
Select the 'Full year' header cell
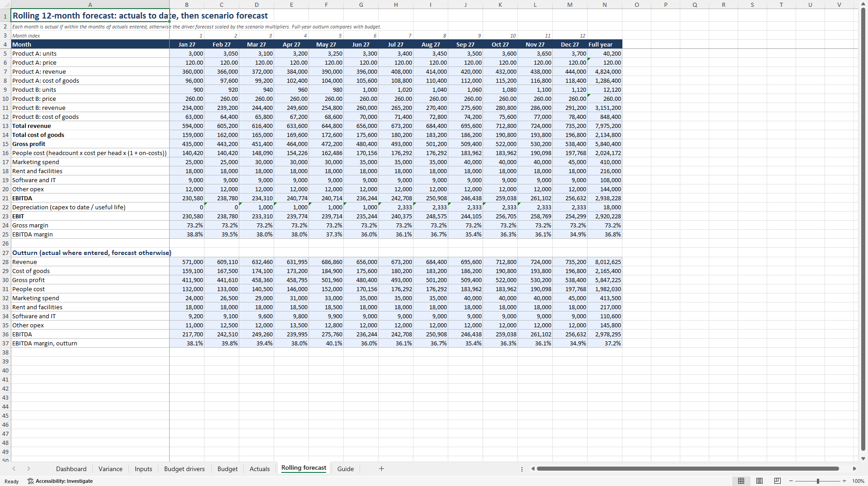click(605, 44)
